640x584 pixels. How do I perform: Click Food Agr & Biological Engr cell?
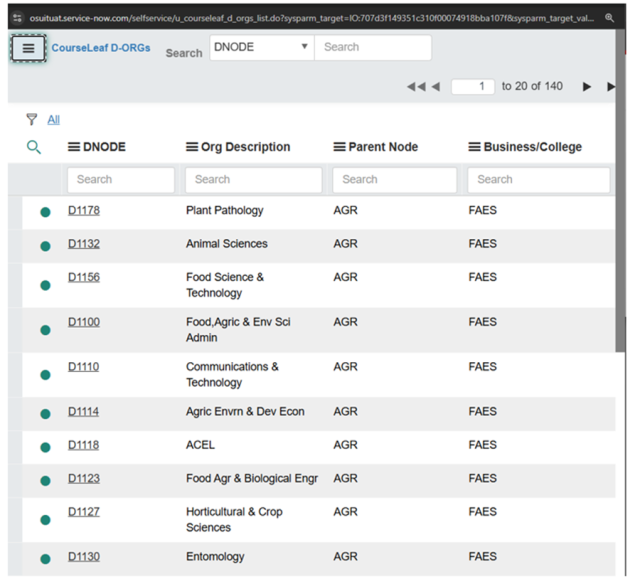tap(252, 479)
